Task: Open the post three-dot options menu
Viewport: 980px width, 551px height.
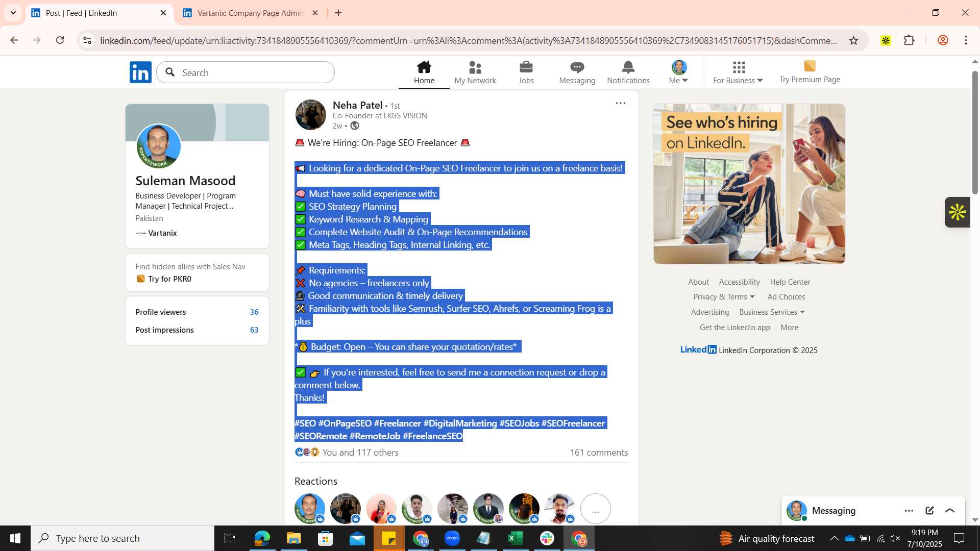Action: click(x=621, y=103)
